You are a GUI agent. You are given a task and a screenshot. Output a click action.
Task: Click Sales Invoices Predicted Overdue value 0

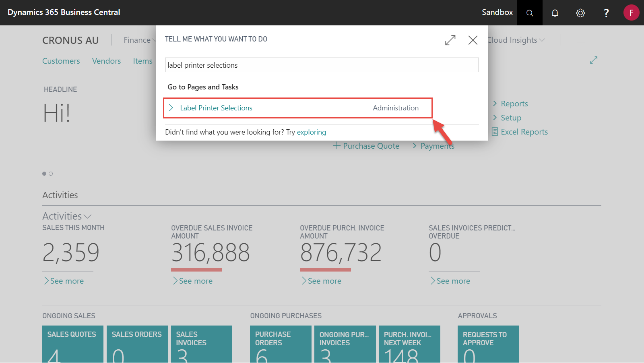(435, 253)
